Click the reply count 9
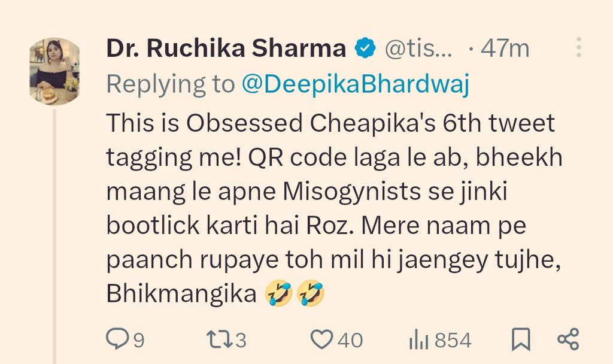 click(x=139, y=340)
